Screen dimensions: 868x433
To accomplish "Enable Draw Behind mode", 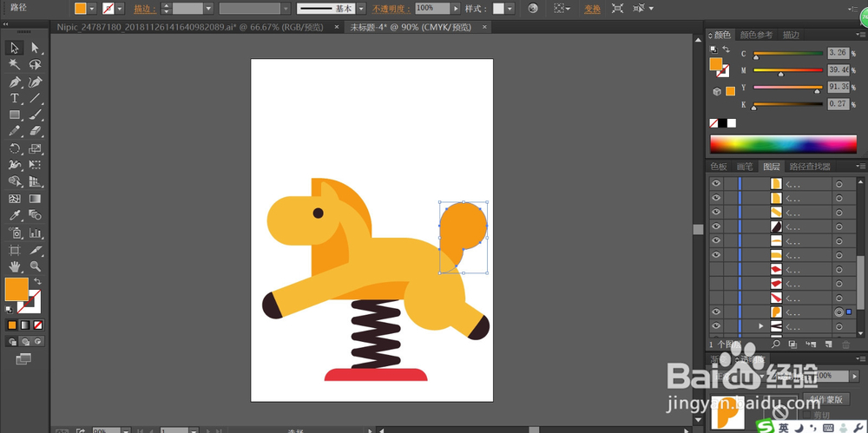I will tap(25, 342).
